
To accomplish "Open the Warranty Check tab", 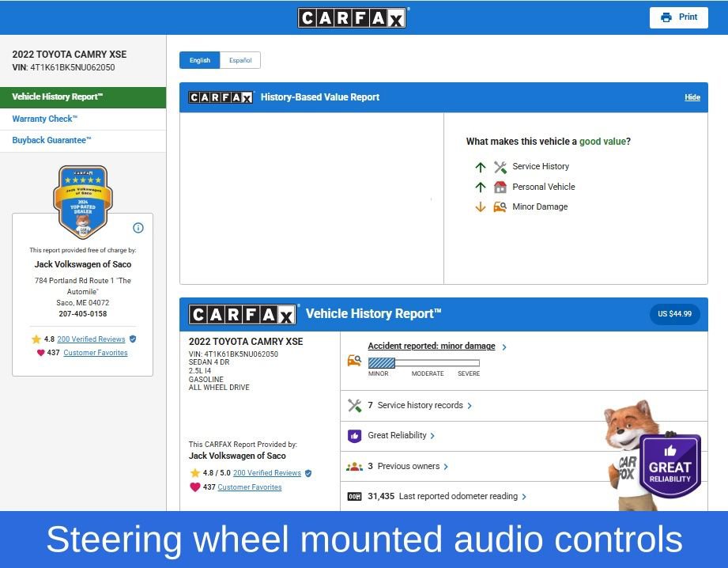I will 45,119.
